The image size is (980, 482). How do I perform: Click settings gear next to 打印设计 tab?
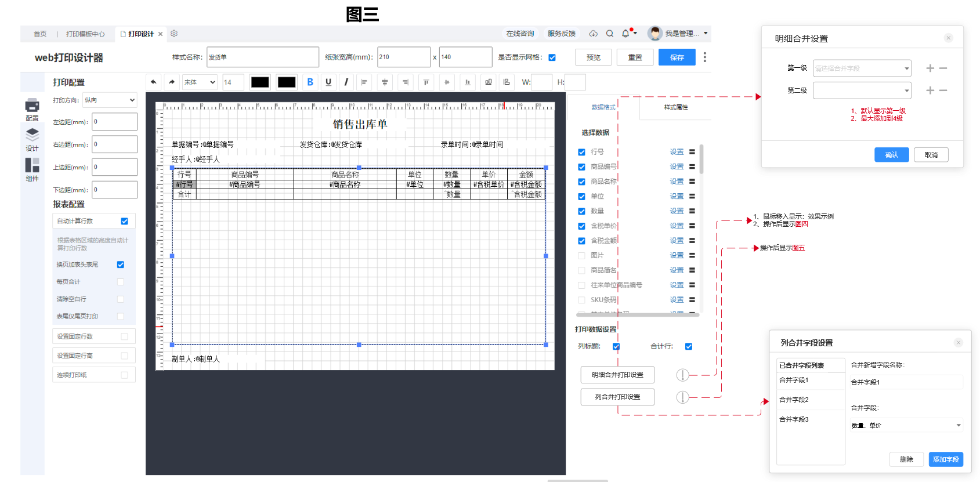(x=174, y=34)
